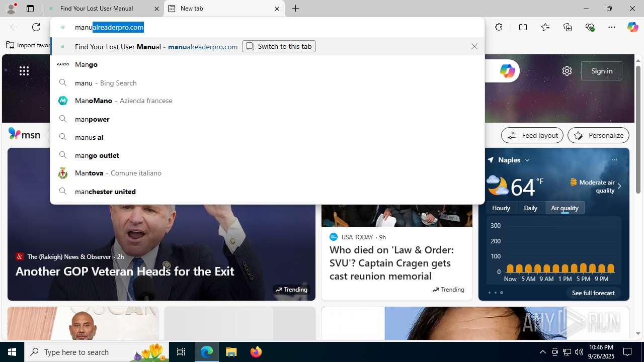
Task: Click Trending badge on GOP story
Action: click(292, 290)
